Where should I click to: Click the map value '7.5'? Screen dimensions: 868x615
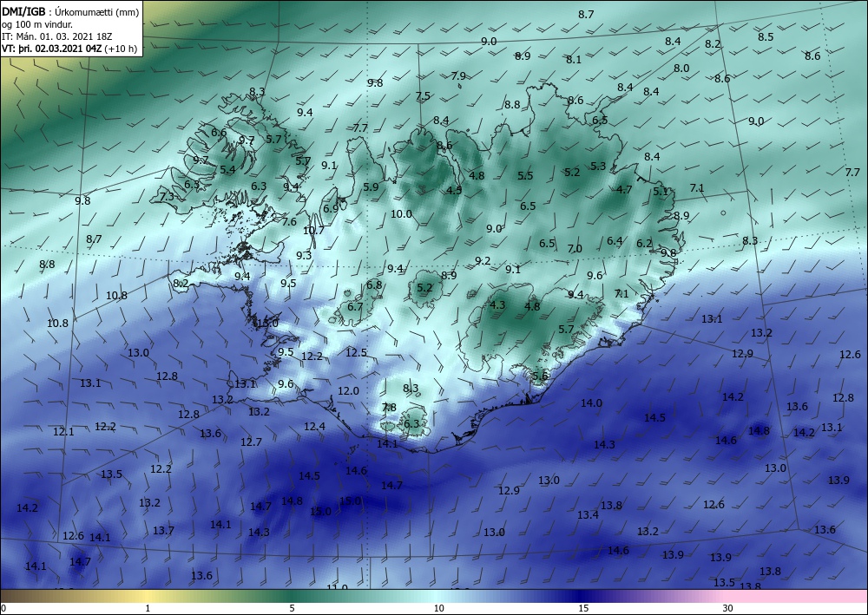pyautogui.click(x=423, y=96)
